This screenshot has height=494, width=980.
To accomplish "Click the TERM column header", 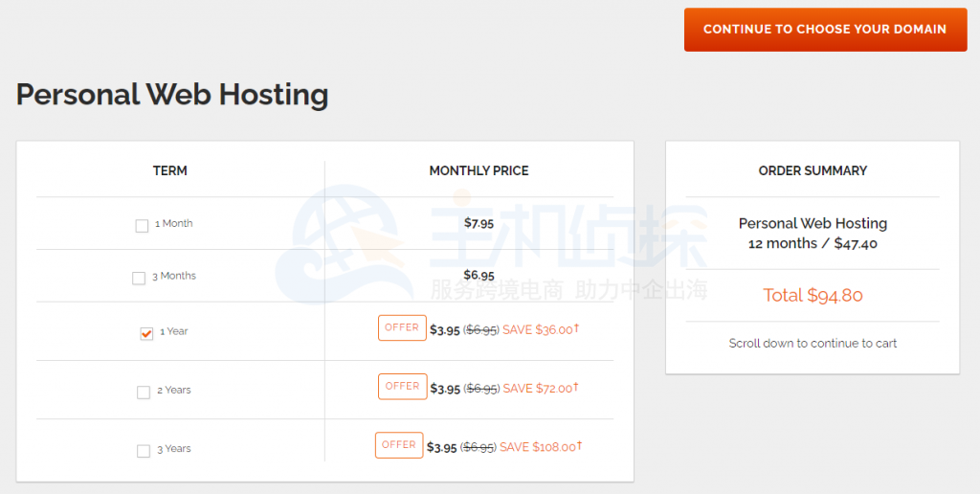I will 170,170.
